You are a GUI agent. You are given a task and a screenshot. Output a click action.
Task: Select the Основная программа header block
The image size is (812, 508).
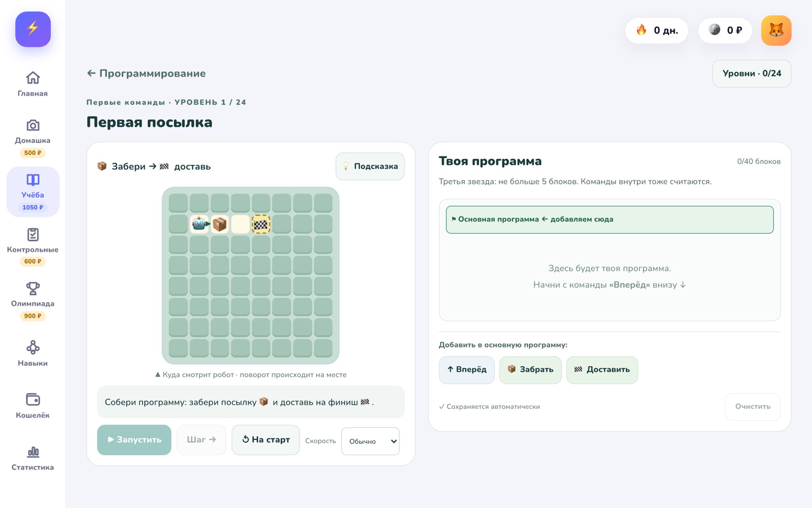pyautogui.click(x=610, y=219)
